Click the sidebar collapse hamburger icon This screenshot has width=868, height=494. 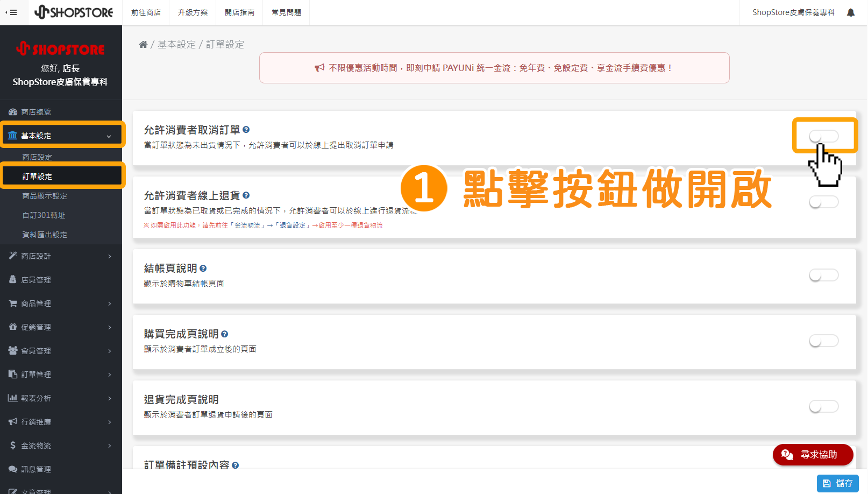pos(12,12)
